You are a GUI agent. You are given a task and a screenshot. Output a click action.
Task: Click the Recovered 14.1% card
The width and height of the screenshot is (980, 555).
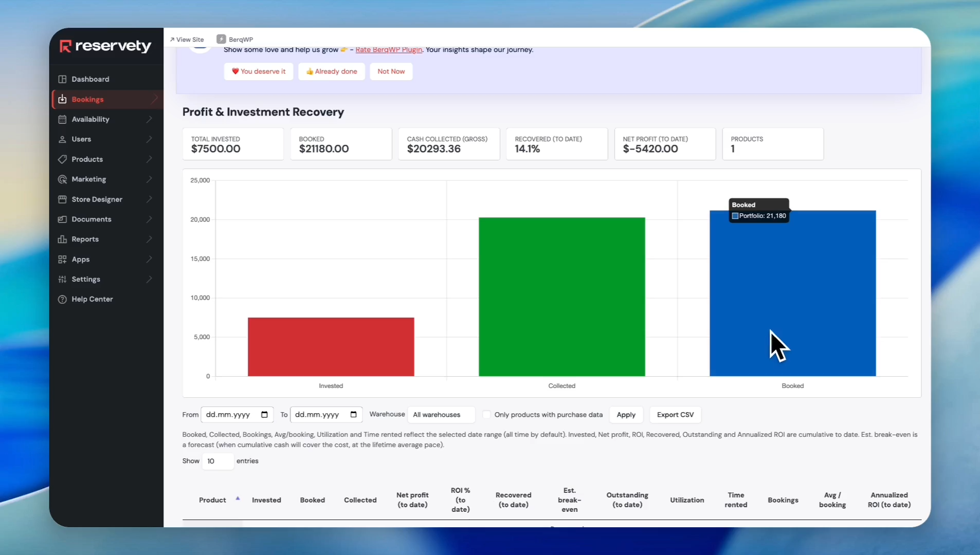(557, 144)
